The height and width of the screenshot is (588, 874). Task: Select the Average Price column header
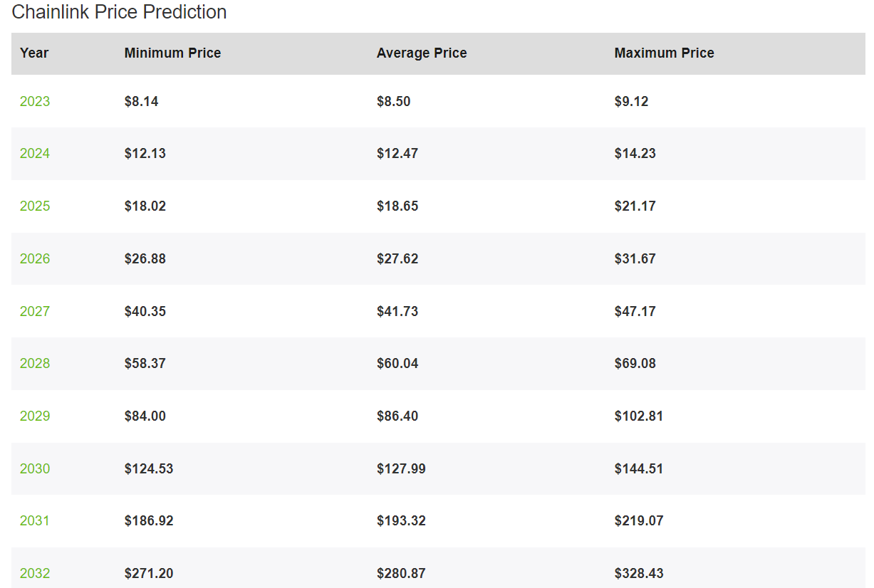pos(422,53)
